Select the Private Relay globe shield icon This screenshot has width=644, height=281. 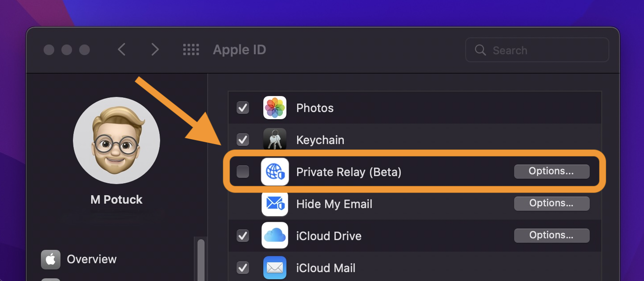tap(274, 172)
